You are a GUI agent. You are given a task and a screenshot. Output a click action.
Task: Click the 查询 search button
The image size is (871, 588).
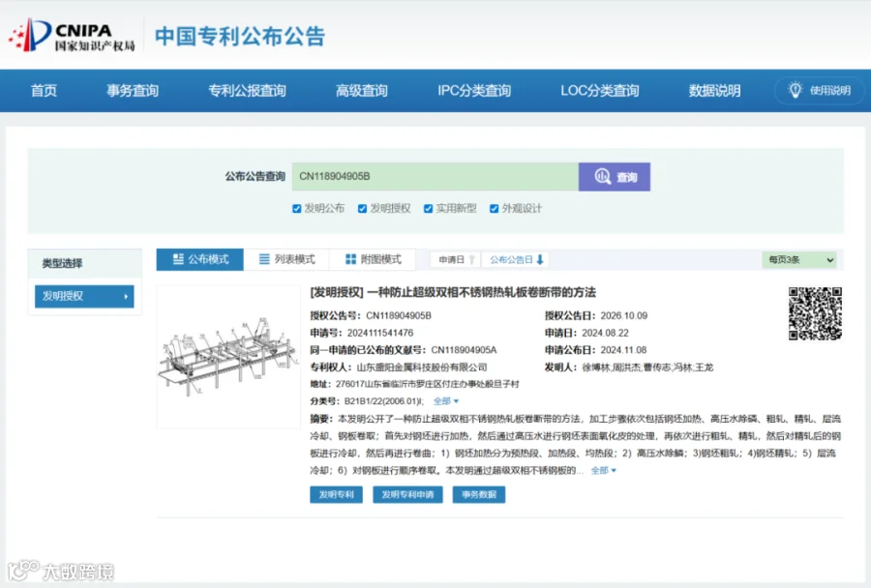click(615, 177)
